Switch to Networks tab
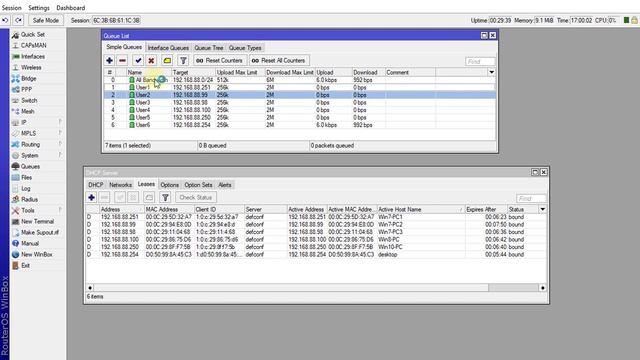This screenshot has width=640, height=360. [120, 185]
